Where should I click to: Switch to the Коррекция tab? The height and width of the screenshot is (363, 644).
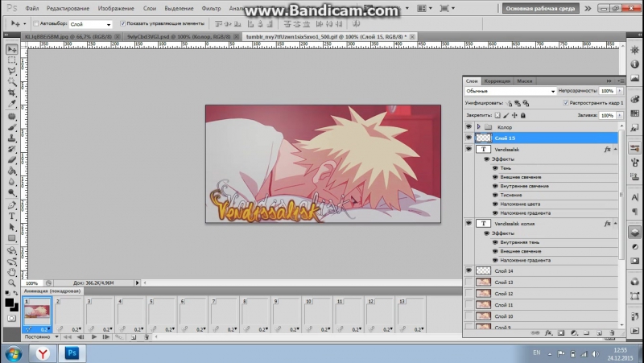pos(497,81)
